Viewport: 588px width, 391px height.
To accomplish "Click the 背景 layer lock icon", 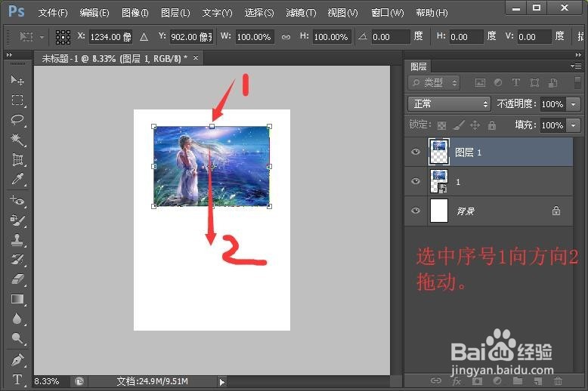I will (556, 211).
